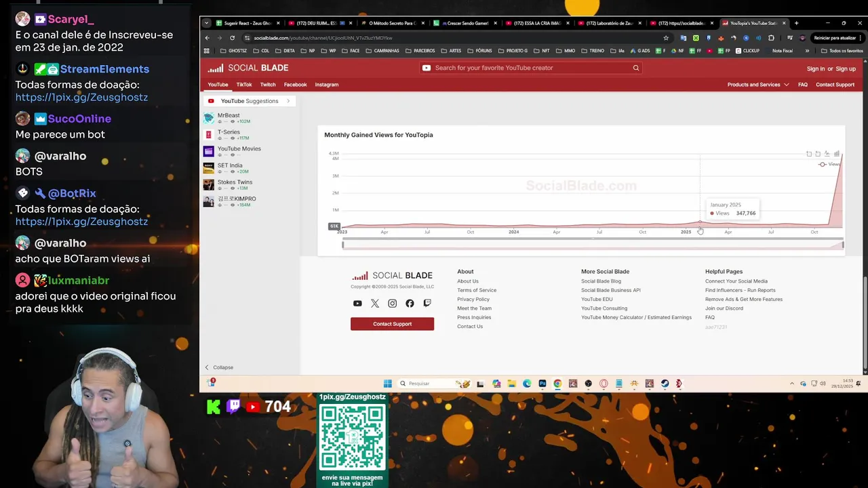Image resolution: width=868 pixels, height=488 pixels.
Task: Open the Social Blade YouTube footer icon
Action: pos(357,304)
